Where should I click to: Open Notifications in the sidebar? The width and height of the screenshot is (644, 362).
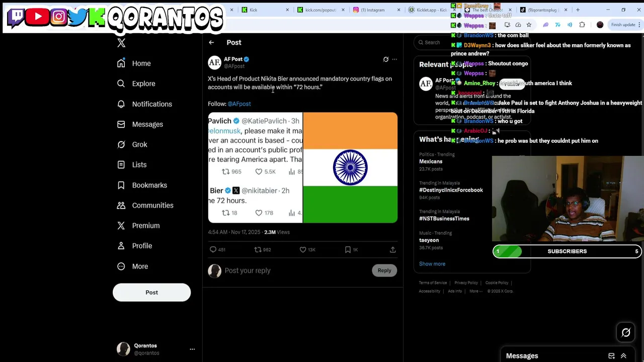tap(144, 104)
